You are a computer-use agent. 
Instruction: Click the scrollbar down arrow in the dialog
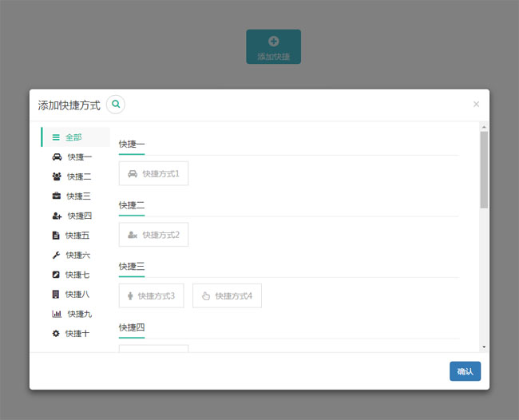tap(484, 347)
